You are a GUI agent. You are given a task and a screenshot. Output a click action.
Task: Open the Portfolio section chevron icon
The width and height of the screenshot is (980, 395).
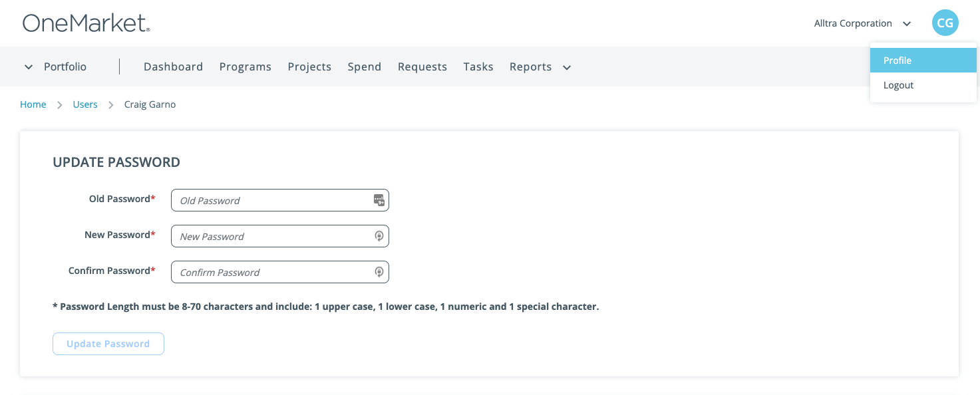(x=28, y=66)
